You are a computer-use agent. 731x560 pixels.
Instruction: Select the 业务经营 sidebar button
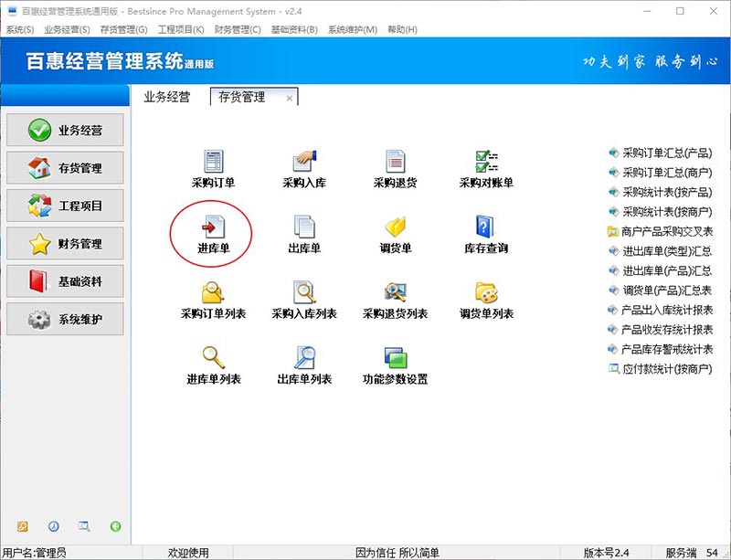click(65, 130)
